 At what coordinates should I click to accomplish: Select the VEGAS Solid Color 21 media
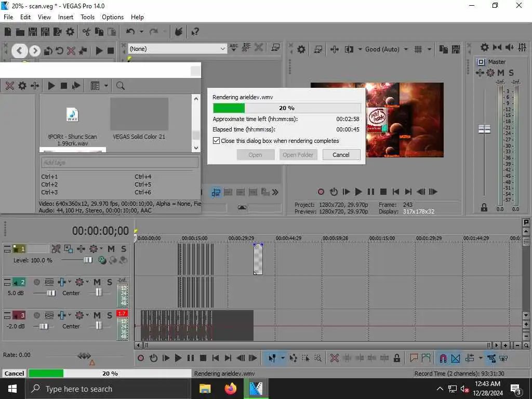point(139,119)
